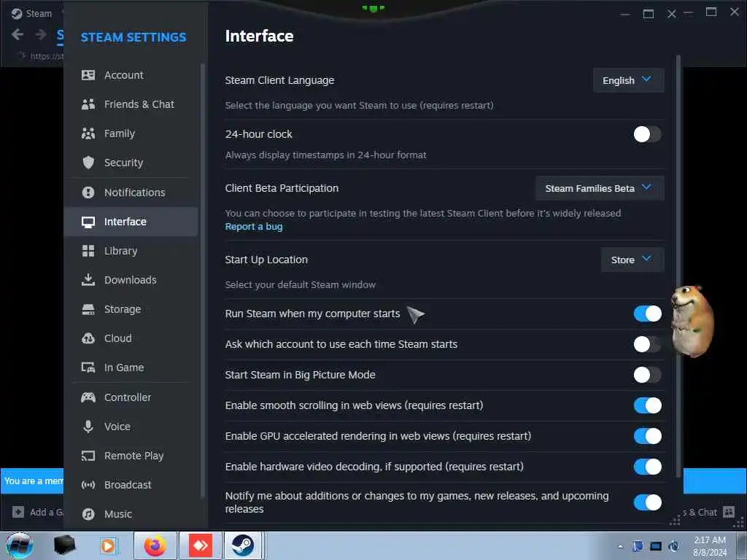Click the Library grid icon
The width and height of the screenshot is (747, 560).
(88, 251)
